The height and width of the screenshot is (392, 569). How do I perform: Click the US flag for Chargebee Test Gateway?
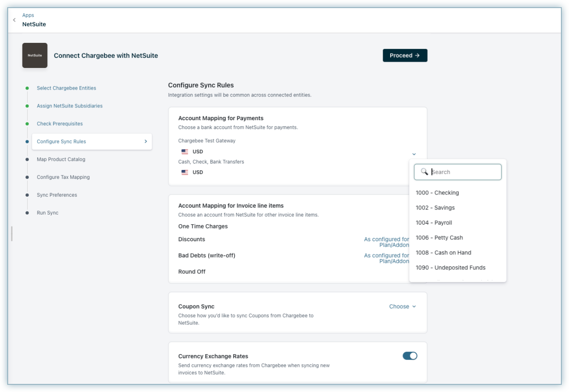[184, 152]
